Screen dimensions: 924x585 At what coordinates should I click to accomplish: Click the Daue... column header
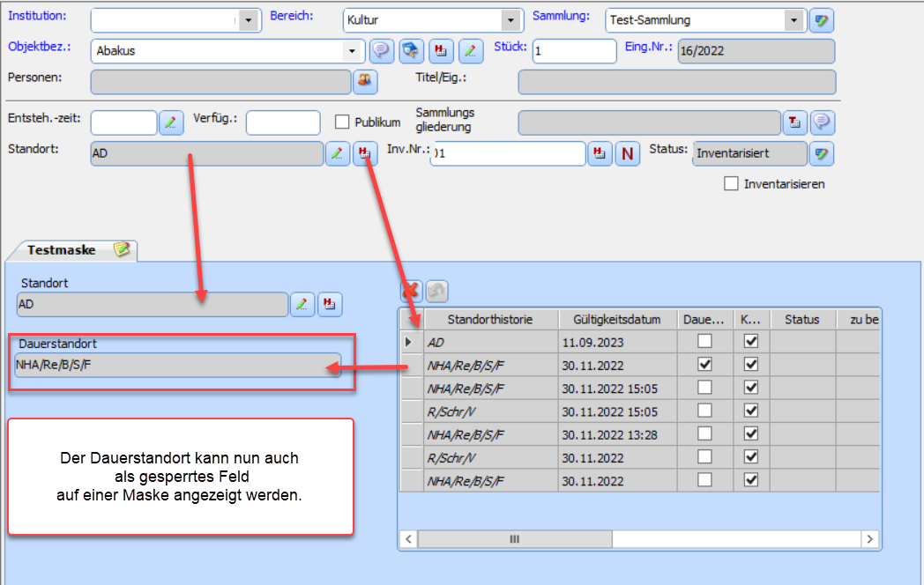pos(704,319)
